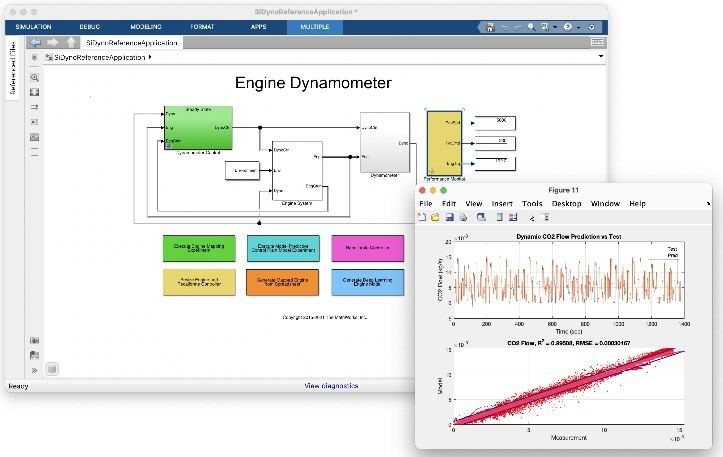Viewport: 723px width, 457px height.
Task: Click the Fit to View palette icon
Action: pos(35,92)
